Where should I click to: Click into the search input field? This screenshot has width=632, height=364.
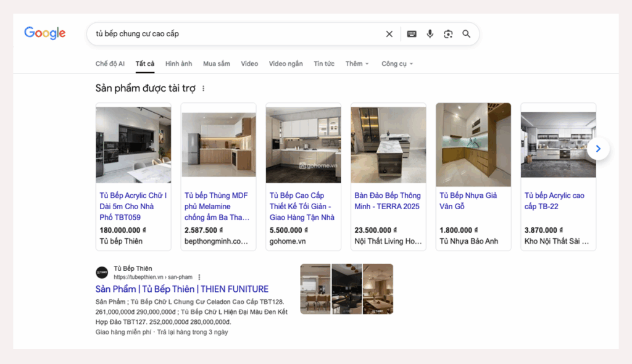click(x=235, y=34)
